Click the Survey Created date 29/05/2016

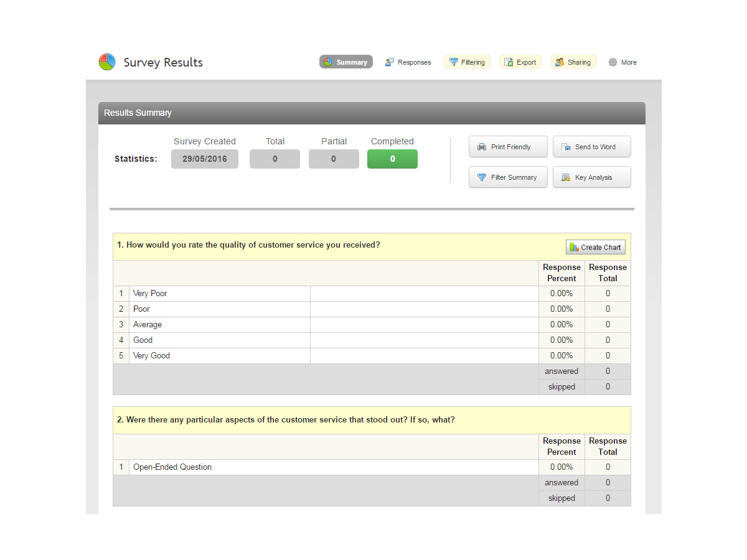pyautogui.click(x=204, y=159)
